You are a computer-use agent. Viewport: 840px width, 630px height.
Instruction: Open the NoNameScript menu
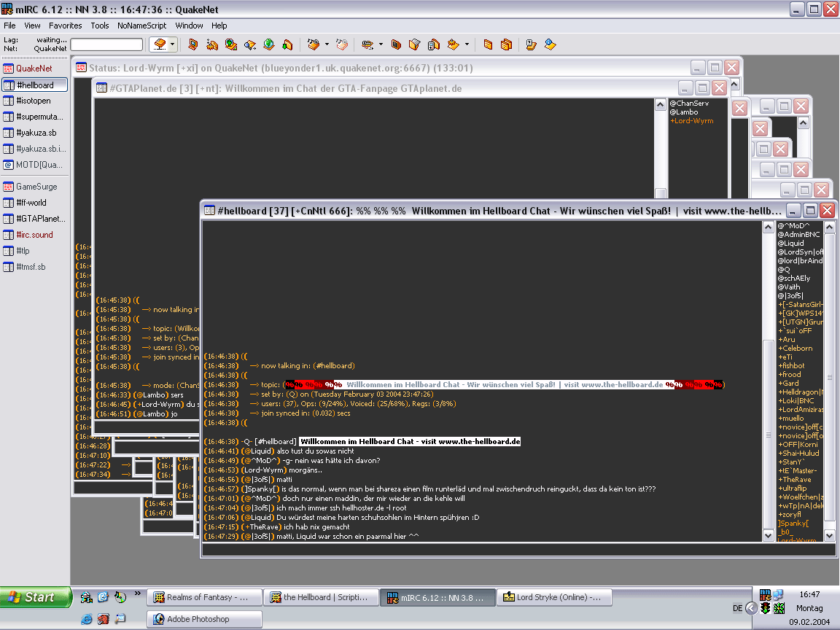click(141, 26)
